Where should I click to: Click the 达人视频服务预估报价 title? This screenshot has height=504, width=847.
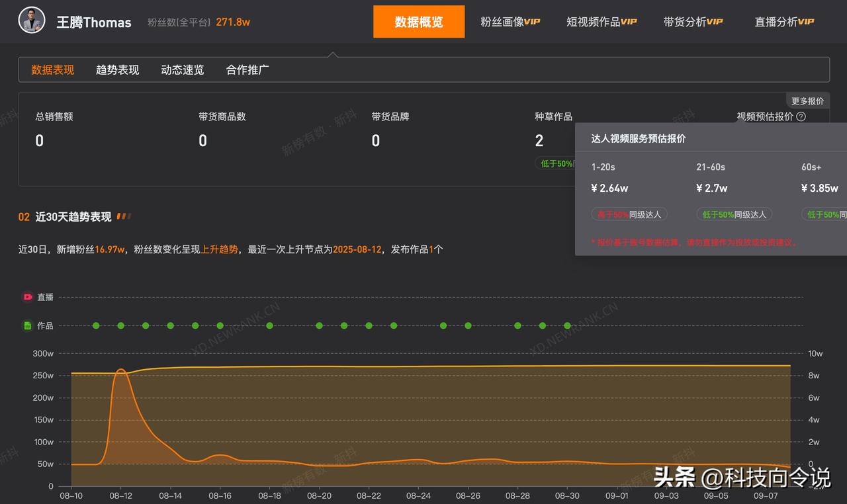pos(638,139)
